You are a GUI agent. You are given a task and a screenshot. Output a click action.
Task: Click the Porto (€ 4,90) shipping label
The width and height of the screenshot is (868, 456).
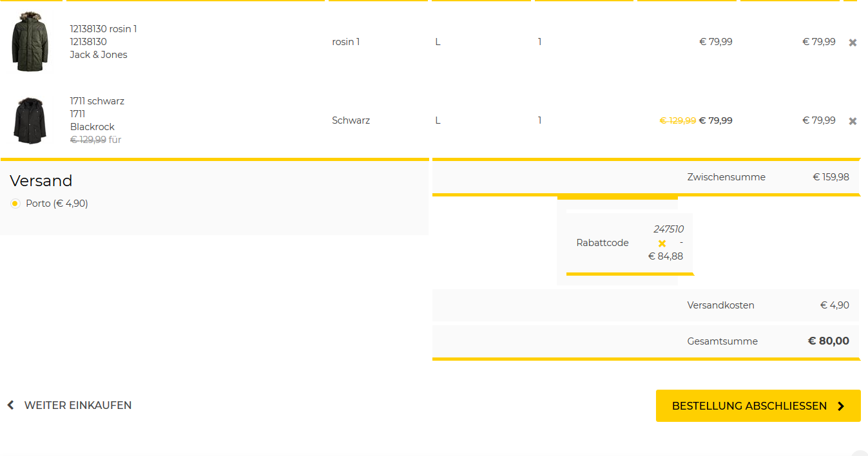(x=57, y=204)
